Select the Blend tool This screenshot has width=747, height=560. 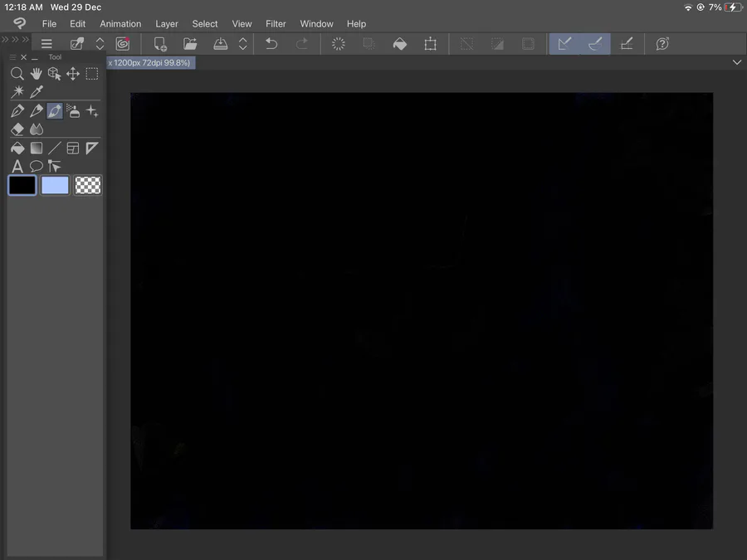coord(37,129)
